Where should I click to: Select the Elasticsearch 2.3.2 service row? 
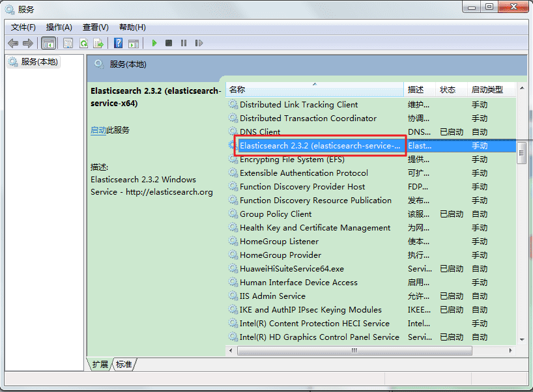coord(371,145)
